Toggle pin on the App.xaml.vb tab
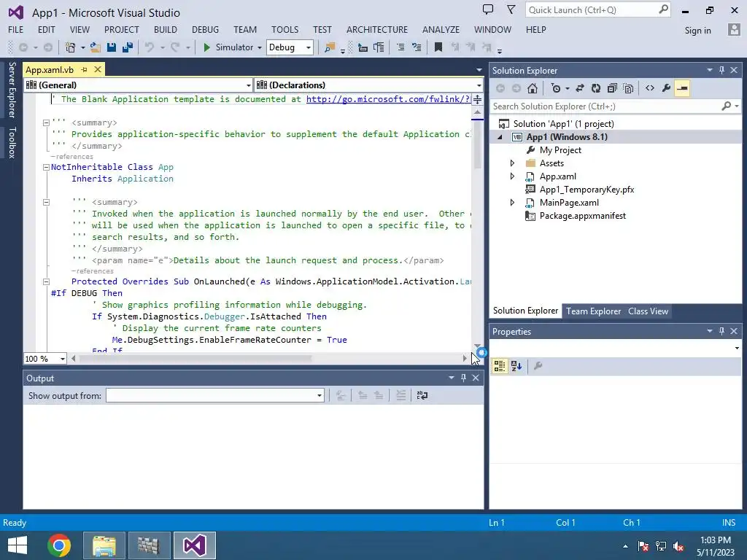The height and width of the screenshot is (560, 747). 85,69
